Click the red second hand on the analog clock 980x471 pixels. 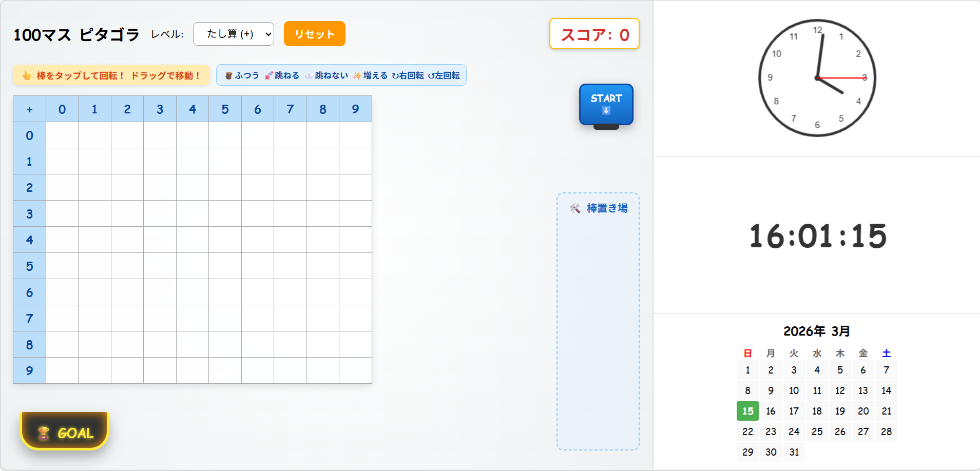[842, 77]
